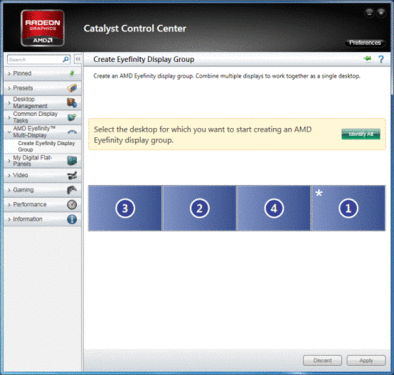Image resolution: width=394 pixels, height=375 pixels.
Task: Click into the Search input field
Action: pos(35,59)
